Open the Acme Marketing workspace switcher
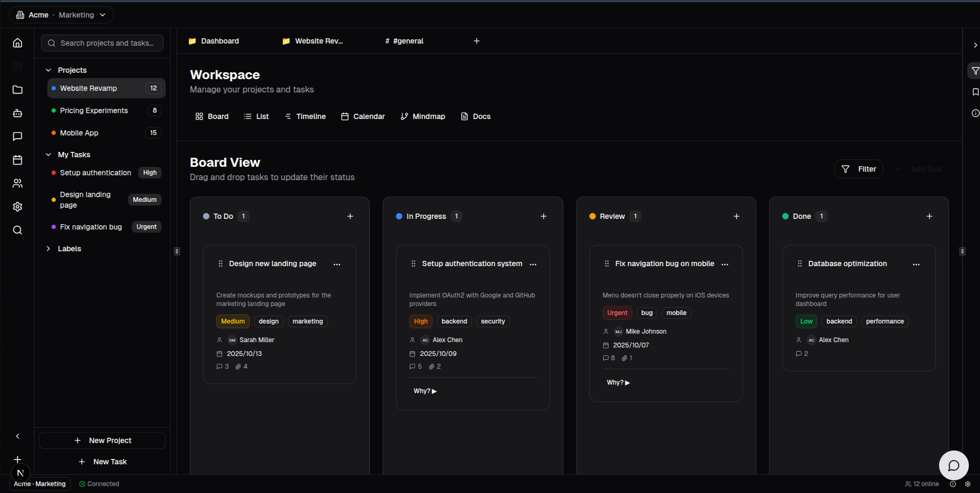Viewport: 980px width, 493px height. pos(61,15)
